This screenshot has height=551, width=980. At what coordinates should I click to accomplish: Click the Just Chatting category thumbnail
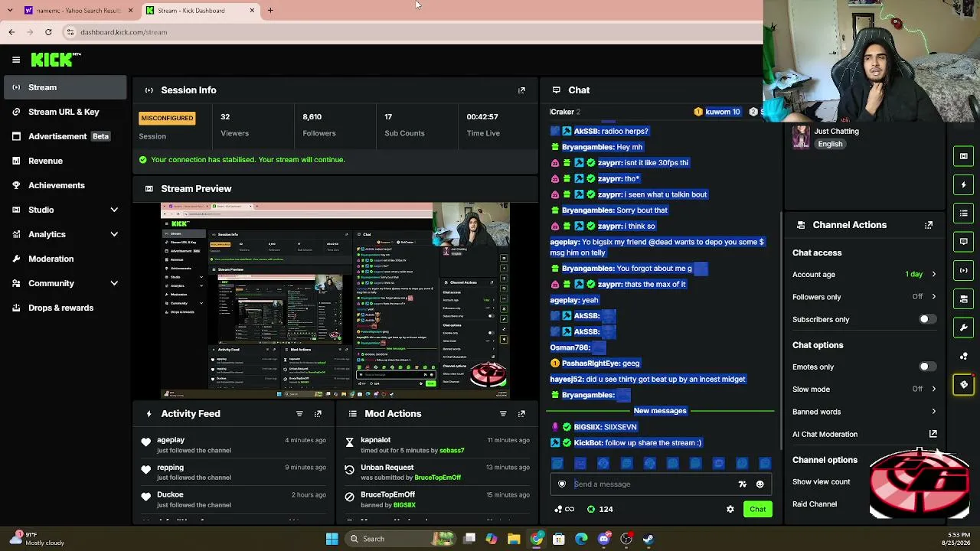(801, 137)
